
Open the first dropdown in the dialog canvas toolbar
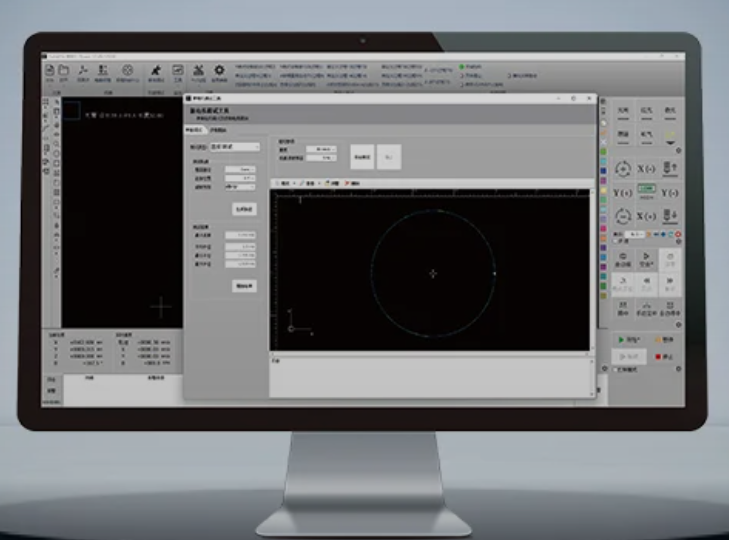click(x=287, y=184)
